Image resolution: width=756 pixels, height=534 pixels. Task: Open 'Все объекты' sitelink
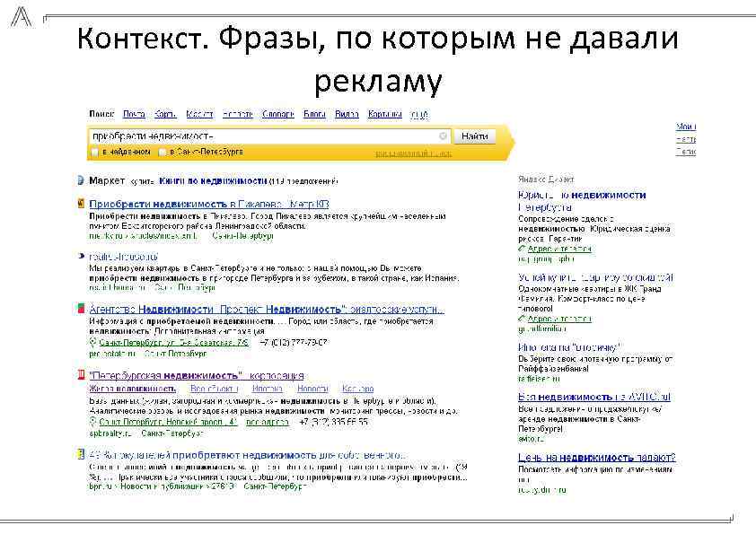[x=214, y=389]
